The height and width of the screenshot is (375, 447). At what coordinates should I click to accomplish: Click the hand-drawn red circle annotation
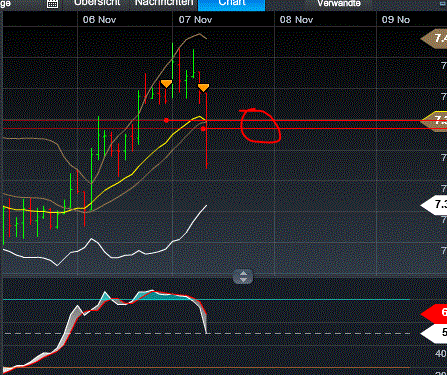[260, 126]
